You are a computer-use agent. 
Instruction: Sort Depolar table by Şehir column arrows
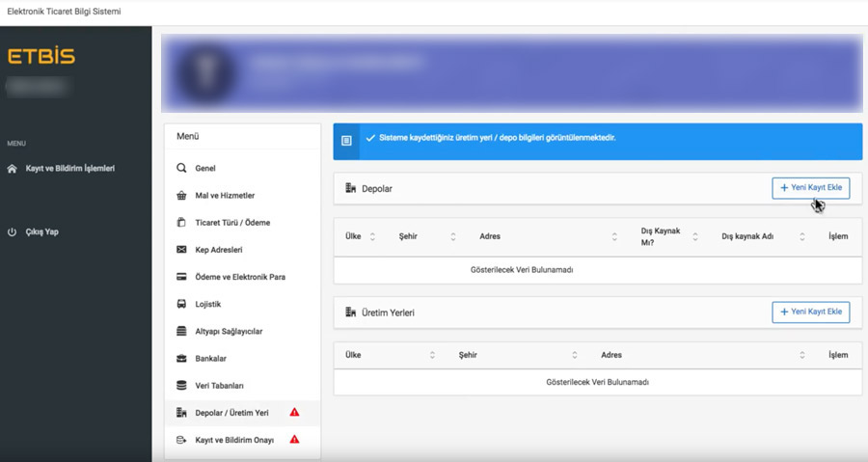pos(453,237)
